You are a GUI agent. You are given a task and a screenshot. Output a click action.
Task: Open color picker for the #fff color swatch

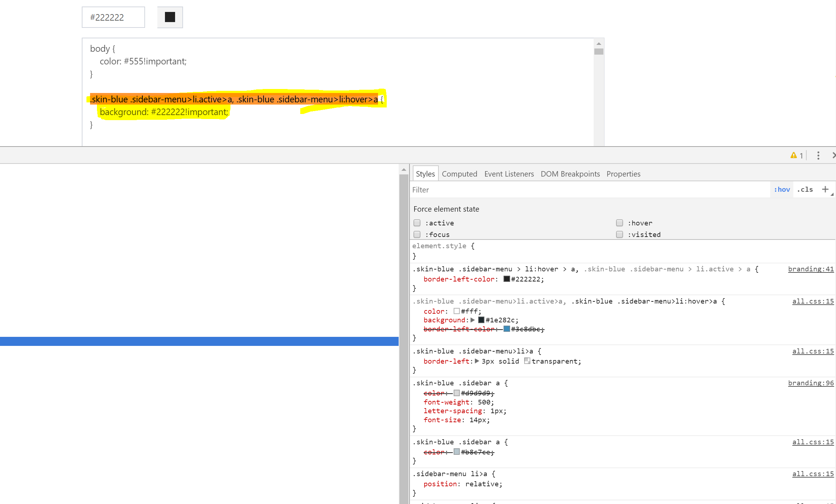point(457,311)
